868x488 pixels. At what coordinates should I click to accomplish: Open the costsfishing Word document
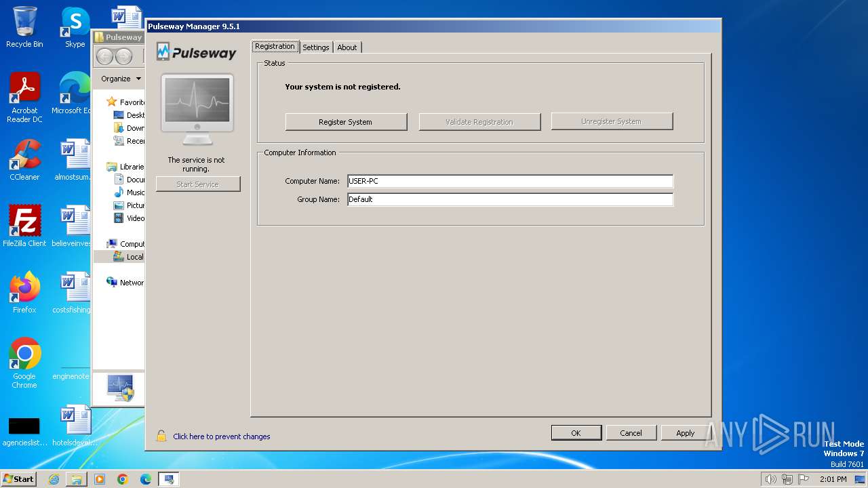pyautogui.click(x=73, y=293)
